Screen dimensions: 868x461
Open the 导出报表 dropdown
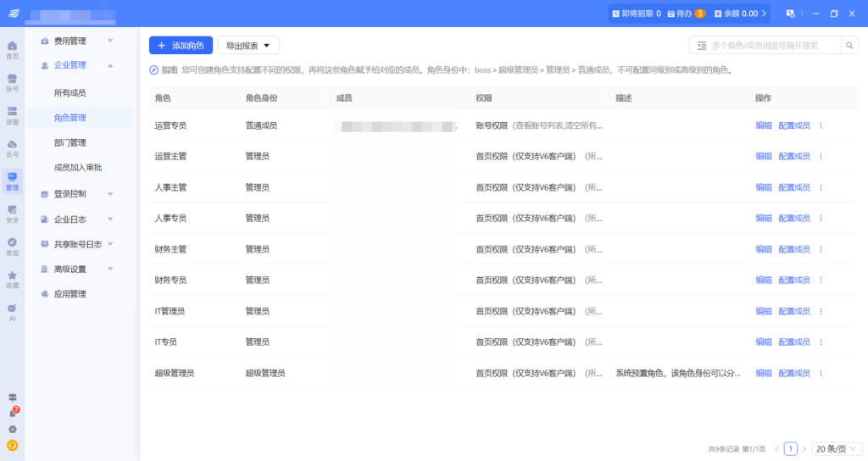click(x=248, y=46)
